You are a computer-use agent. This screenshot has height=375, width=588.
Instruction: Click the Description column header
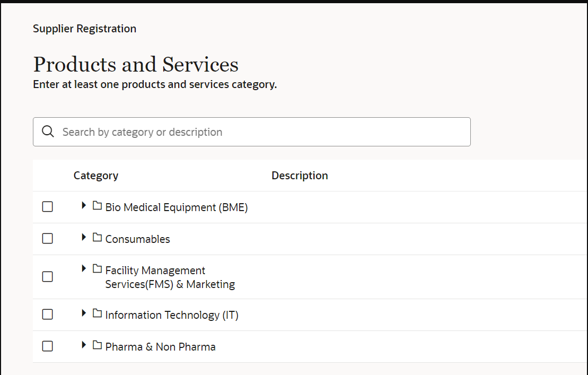(300, 175)
